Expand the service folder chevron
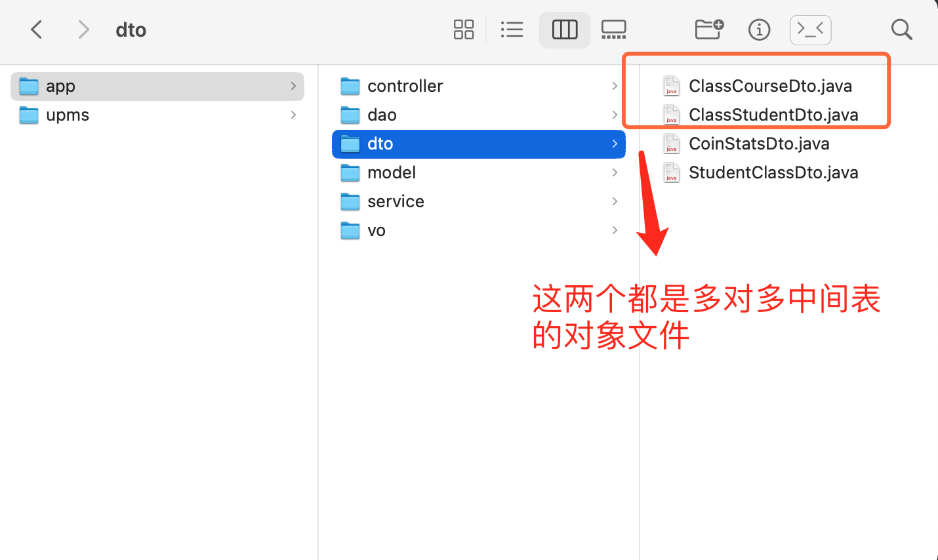938x560 pixels. click(615, 201)
